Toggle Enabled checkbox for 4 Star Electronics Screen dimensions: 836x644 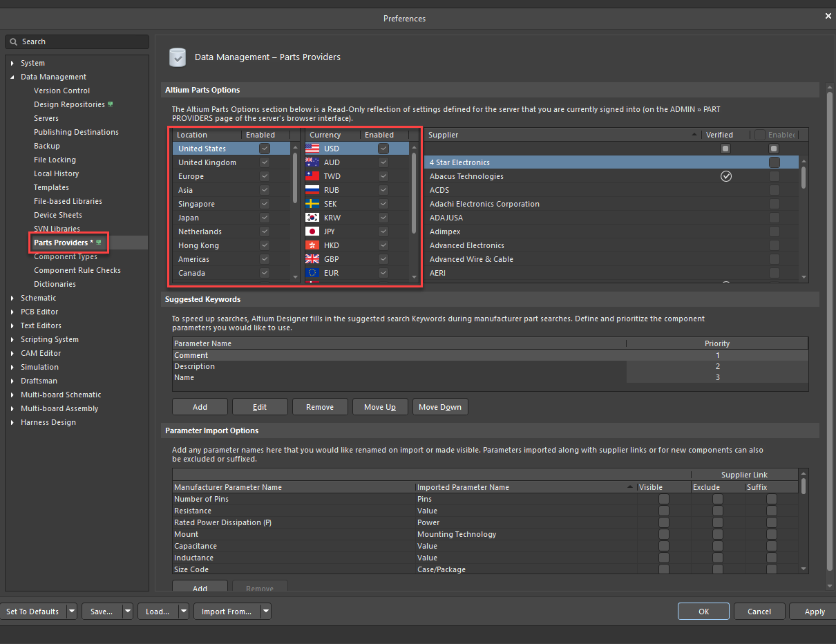(774, 162)
